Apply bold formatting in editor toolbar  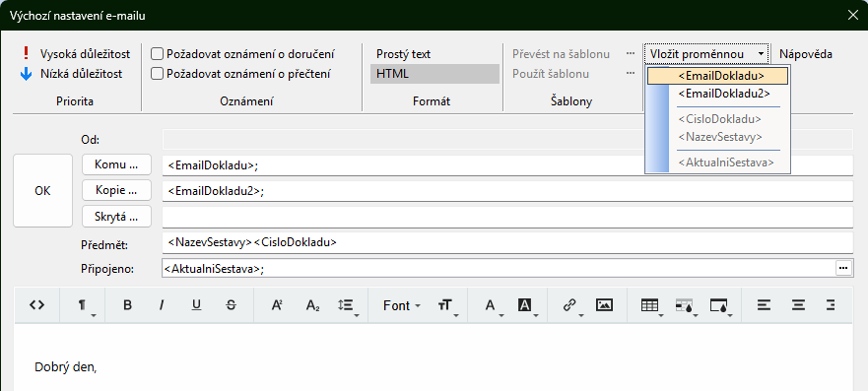click(127, 305)
